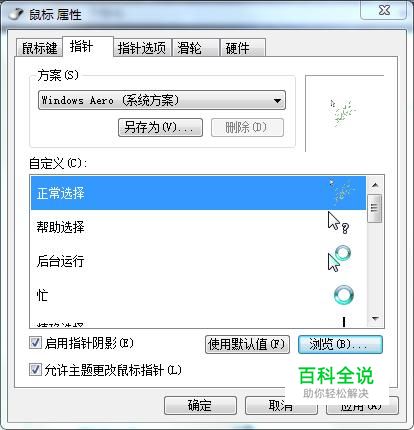Viewport: 414px width, 430px height.
Task: Click the scroll-down arrow of the cursor list
Action: tap(375, 319)
